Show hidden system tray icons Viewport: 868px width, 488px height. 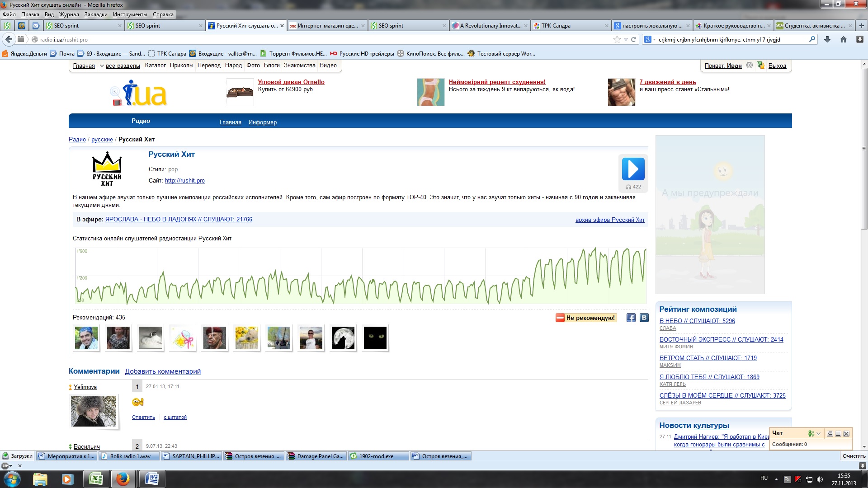point(776,479)
